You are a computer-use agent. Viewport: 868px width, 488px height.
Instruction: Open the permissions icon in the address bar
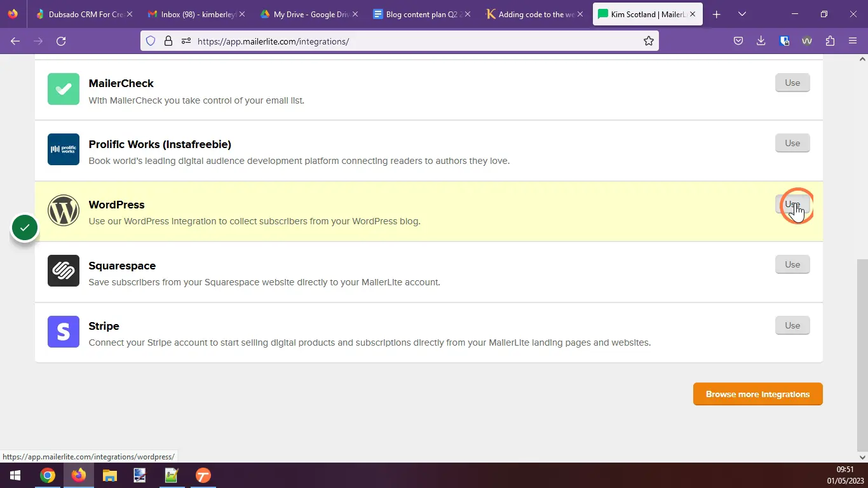[x=186, y=41]
